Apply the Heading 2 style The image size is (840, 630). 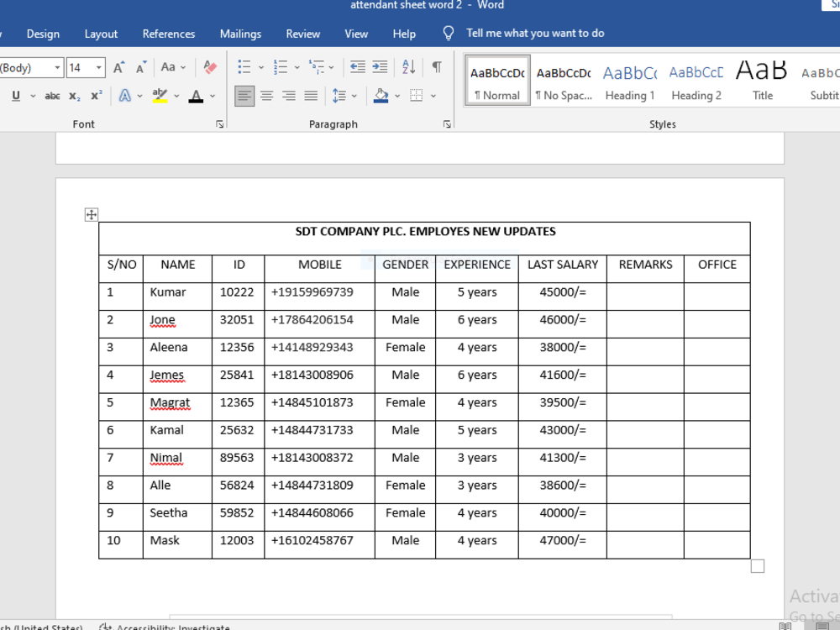[696, 81]
